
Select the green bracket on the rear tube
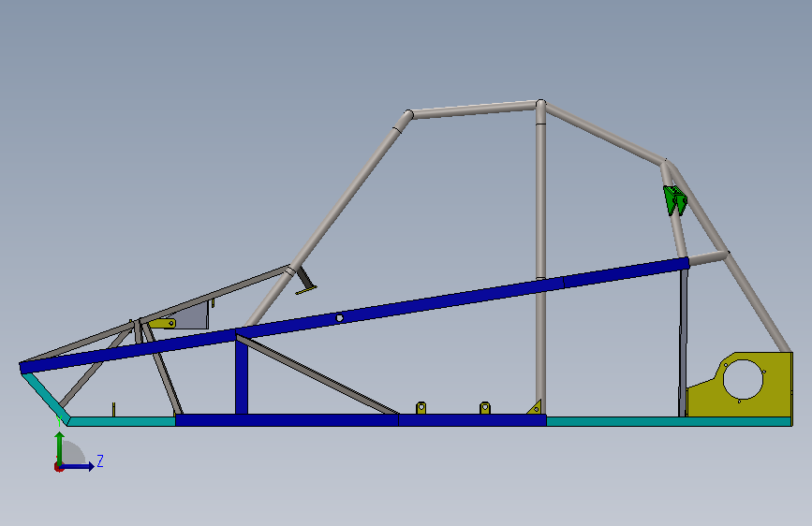674,200
